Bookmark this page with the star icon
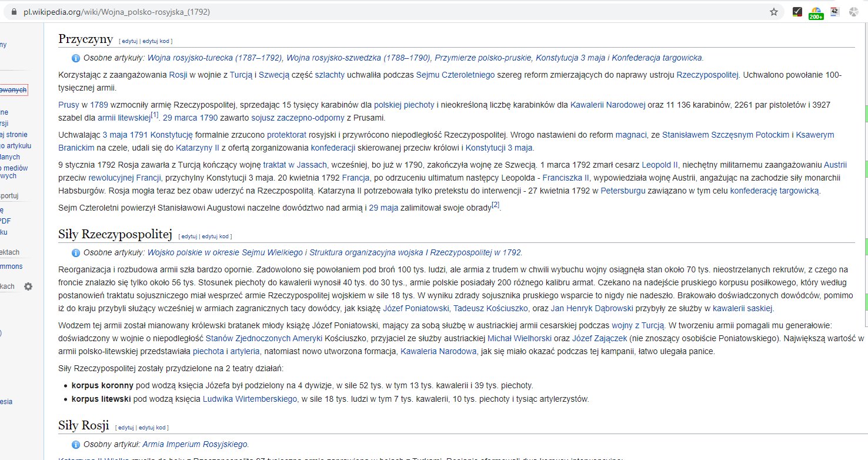The image size is (868, 460). tap(774, 12)
